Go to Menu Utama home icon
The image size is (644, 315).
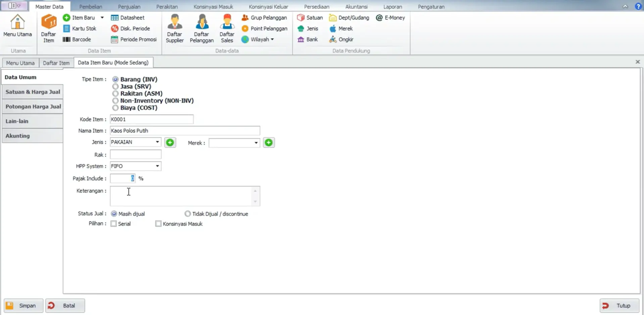17,26
